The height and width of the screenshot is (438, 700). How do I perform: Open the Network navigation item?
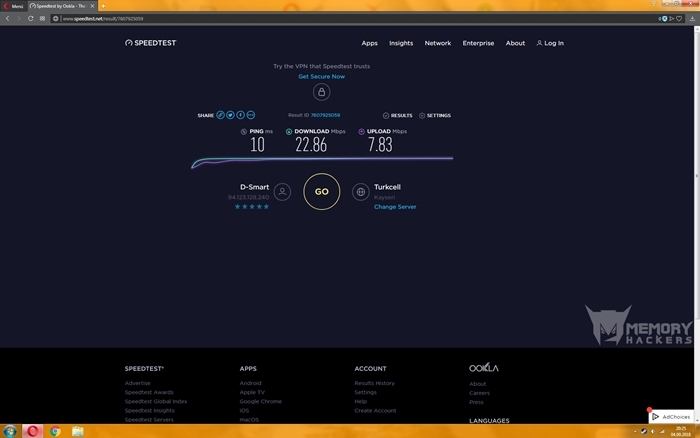tap(438, 43)
